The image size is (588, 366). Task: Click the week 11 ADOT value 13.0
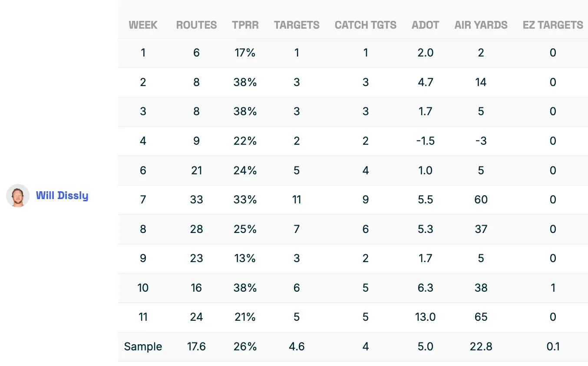(425, 317)
